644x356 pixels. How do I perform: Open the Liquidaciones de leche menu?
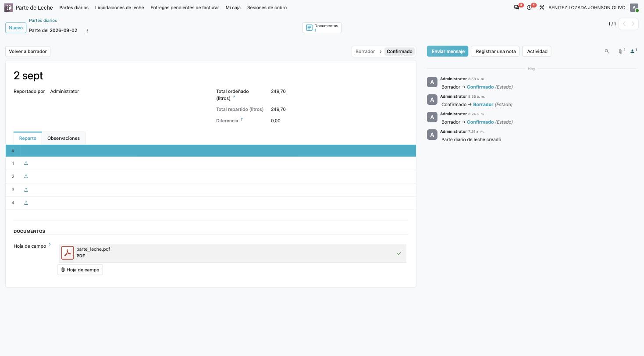(119, 7)
